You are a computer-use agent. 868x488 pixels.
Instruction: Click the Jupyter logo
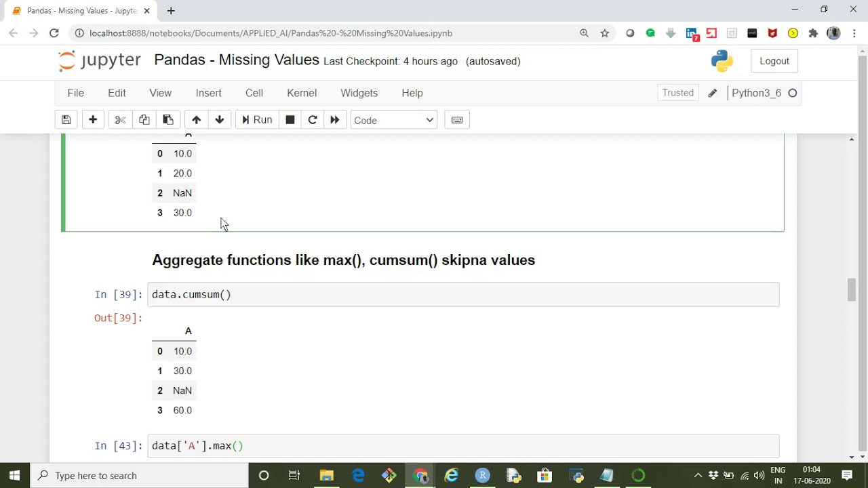(x=100, y=60)
